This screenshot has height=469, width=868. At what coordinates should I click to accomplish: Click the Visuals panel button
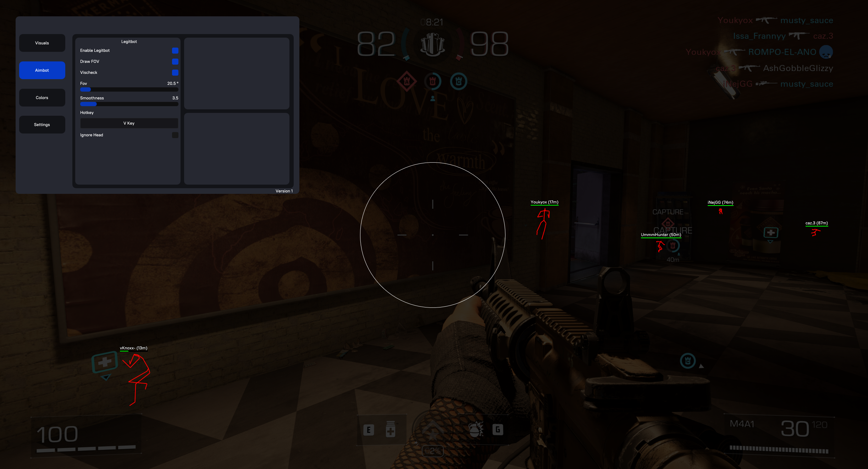coord(42,43)
